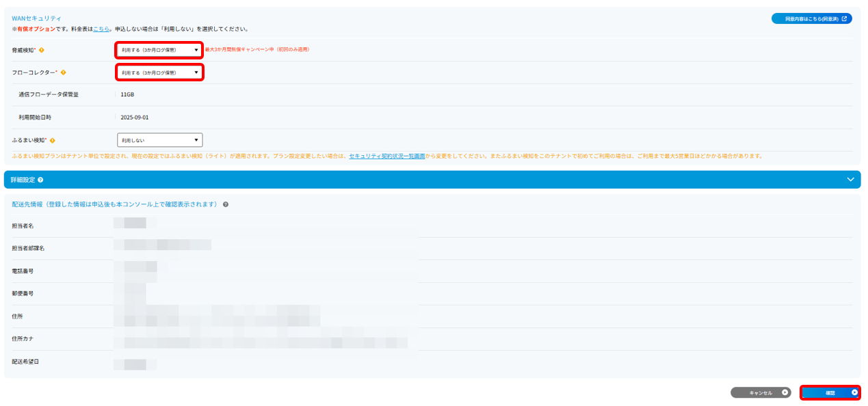This screenshot has height=406, width=868.
Task: Click the info icon beside ふるまい検知
Action: 52,140
